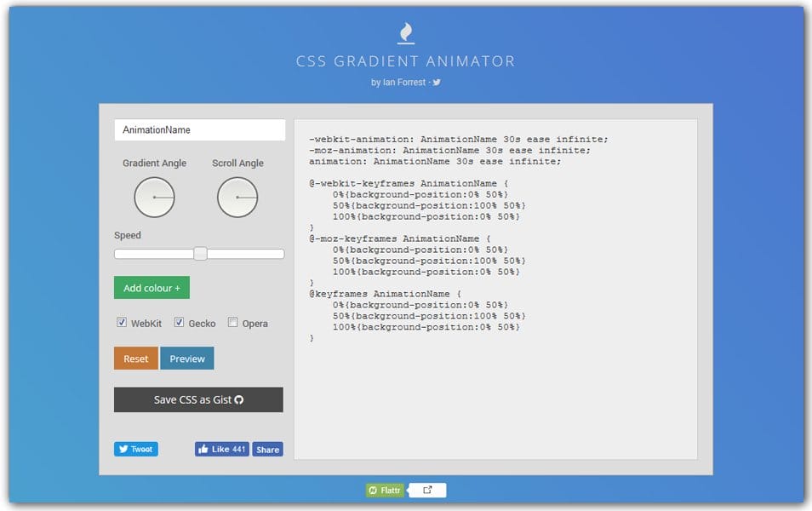This screenshot has width=812, height=511.
Task: Click the Twitter bird on the Tweet button
Action: tap(123, 449)
